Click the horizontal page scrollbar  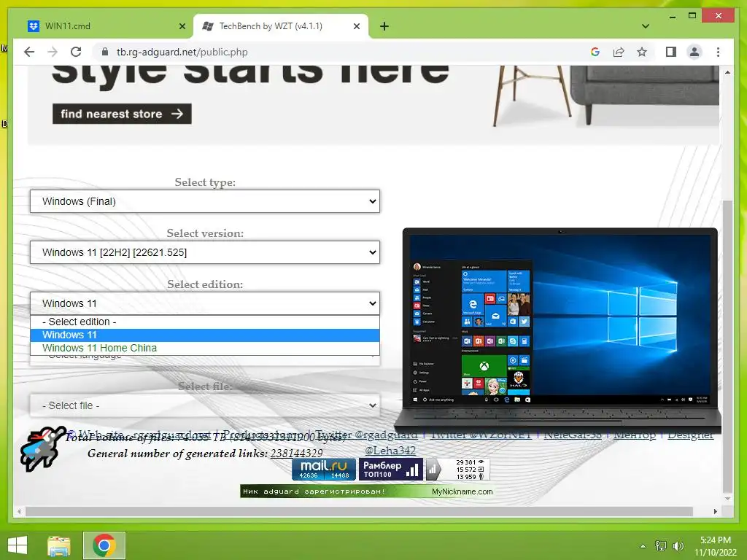359,511
